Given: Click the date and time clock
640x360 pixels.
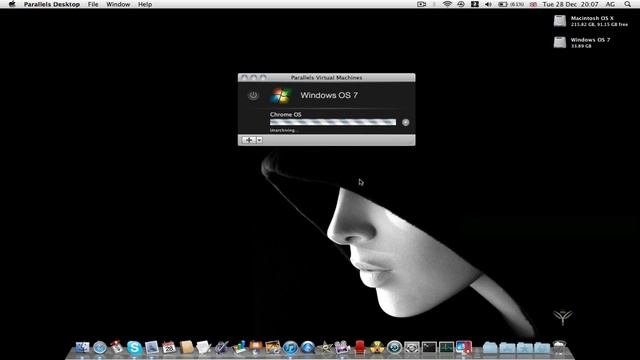Looking at the screenshot, I should pyautogui.click(x=570, y=4).
